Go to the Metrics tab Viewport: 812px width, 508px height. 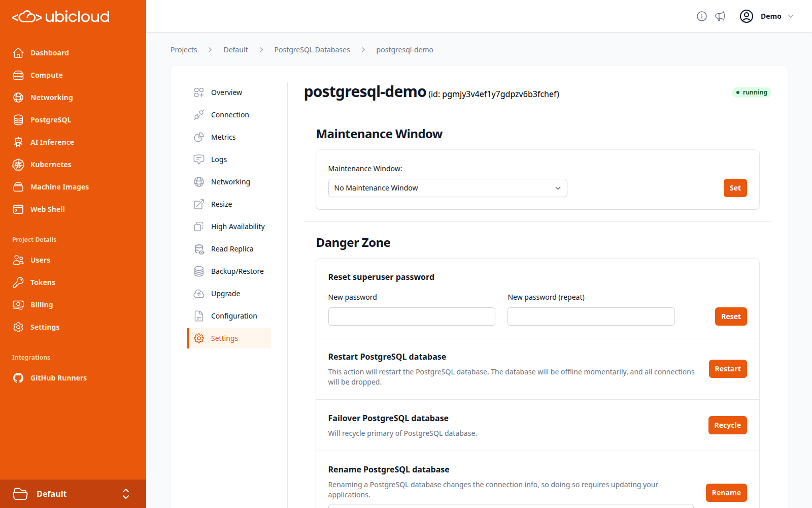point(229,137)
